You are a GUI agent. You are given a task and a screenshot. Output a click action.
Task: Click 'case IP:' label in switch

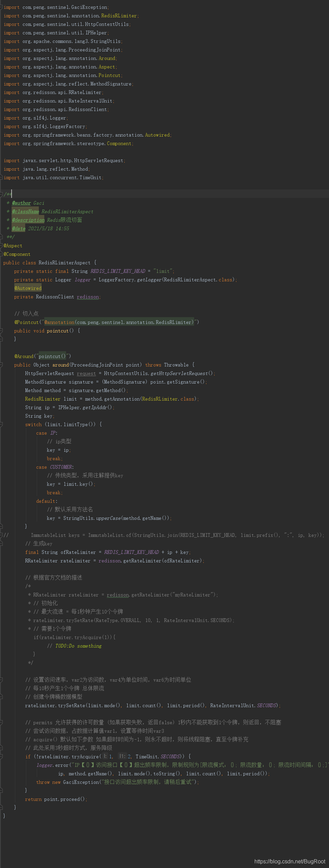[47, 433]
